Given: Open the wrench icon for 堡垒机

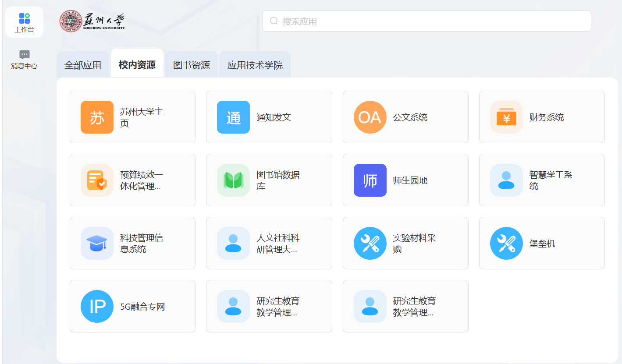Looking at the screenshot, I should click(506, 243).
